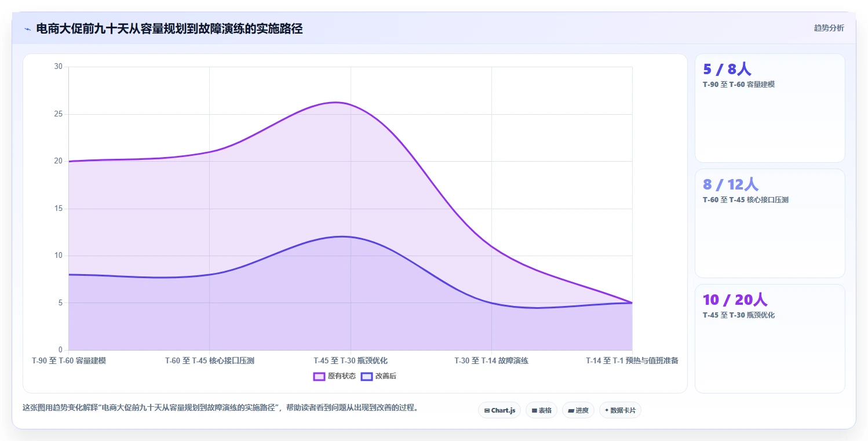Click x-axis label T-14 至 T-1 预热与值班准备
This screenshot has height=441, width=868.
[x=632, y=360]
